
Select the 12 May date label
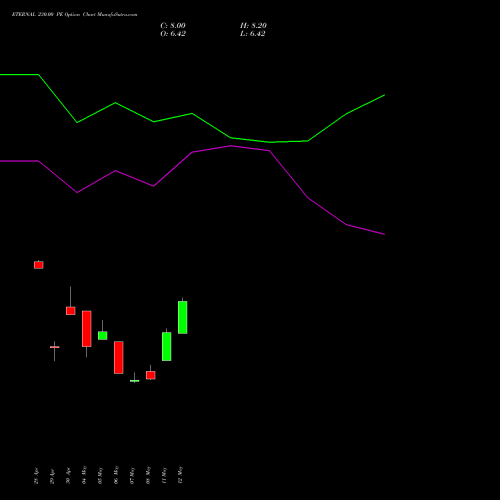180,475
